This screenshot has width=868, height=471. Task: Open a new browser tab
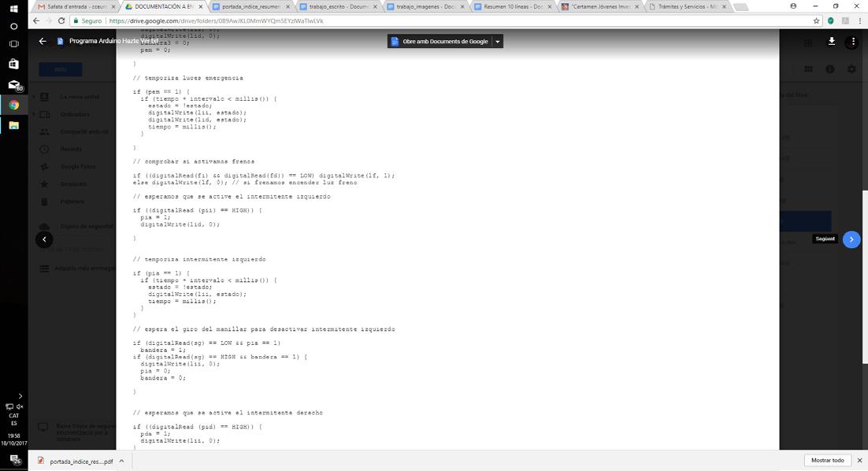(740, 7)
